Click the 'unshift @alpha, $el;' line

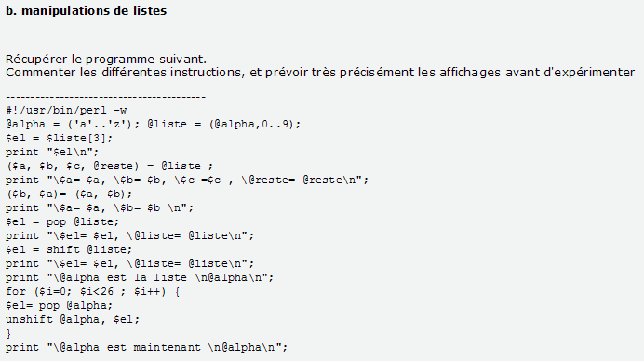(x=73, y=319)
